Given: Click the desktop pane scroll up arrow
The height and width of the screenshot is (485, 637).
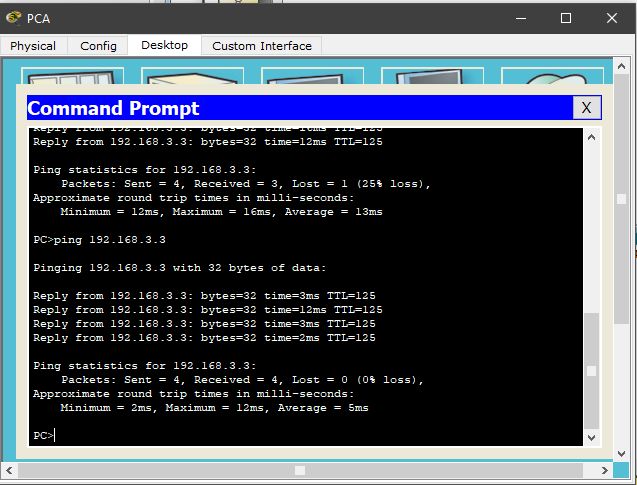Looking at the screenshot, I should coord(621,66).
